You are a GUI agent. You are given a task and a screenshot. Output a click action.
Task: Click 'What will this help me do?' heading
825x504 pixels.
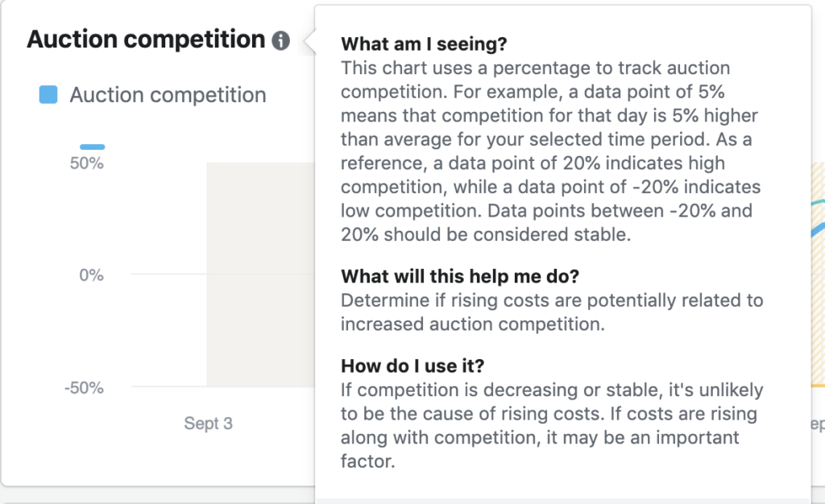460,277
